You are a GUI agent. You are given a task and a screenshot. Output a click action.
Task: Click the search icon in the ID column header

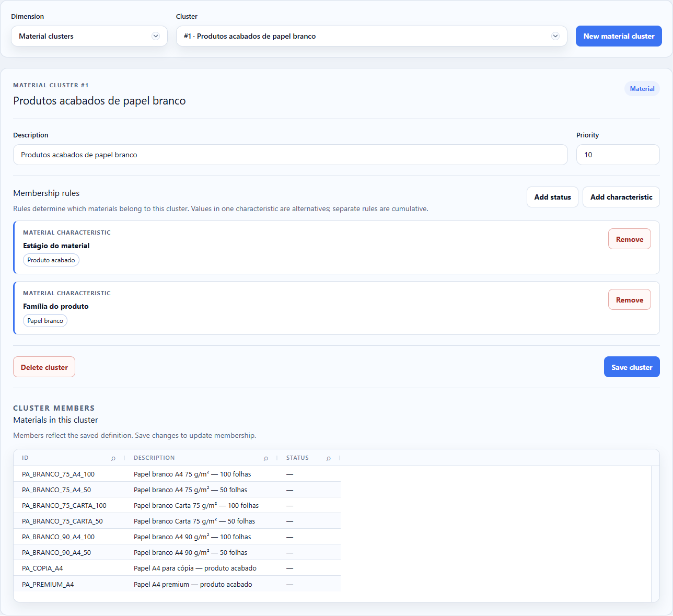point(113,458)
